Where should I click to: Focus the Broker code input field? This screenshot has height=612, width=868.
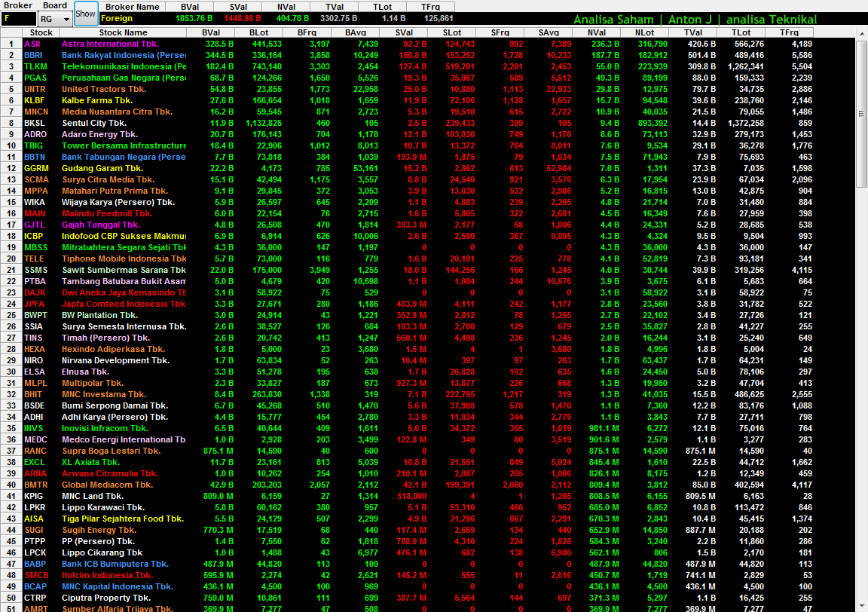19,19
